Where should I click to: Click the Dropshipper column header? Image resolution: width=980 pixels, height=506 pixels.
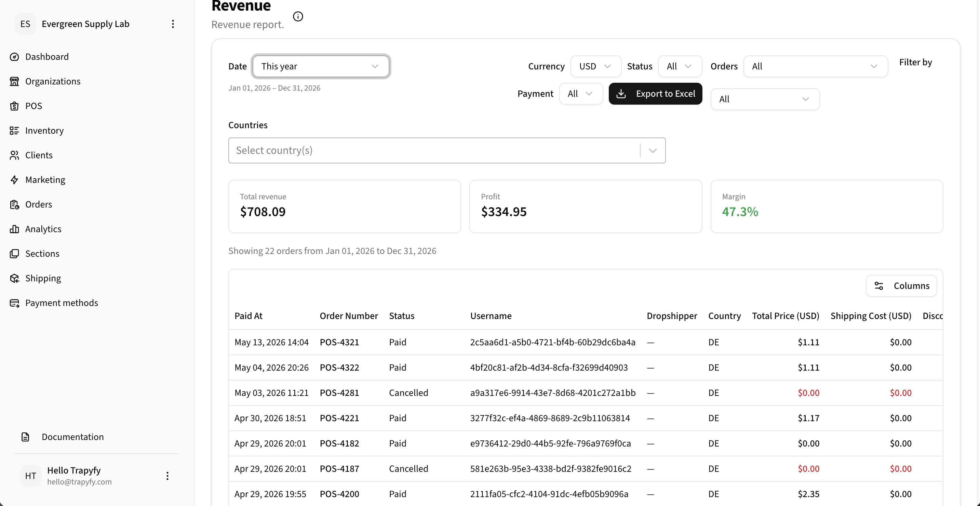point(672,316)
